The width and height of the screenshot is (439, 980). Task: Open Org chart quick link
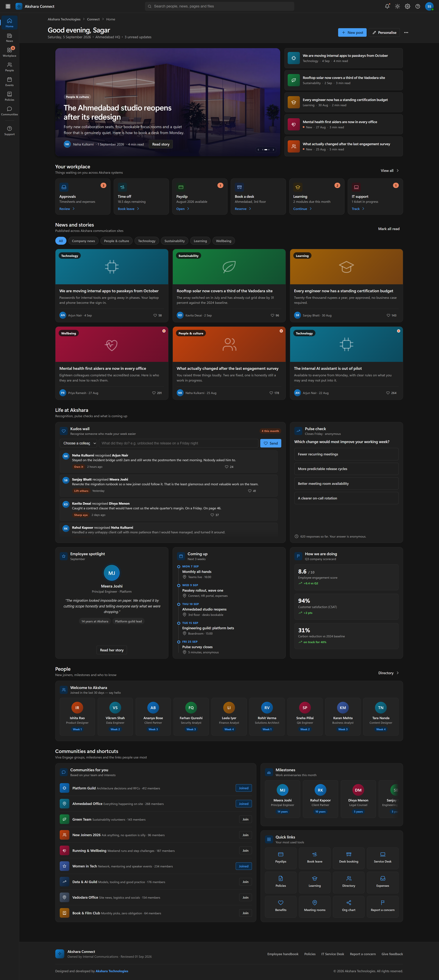[349, 907]
